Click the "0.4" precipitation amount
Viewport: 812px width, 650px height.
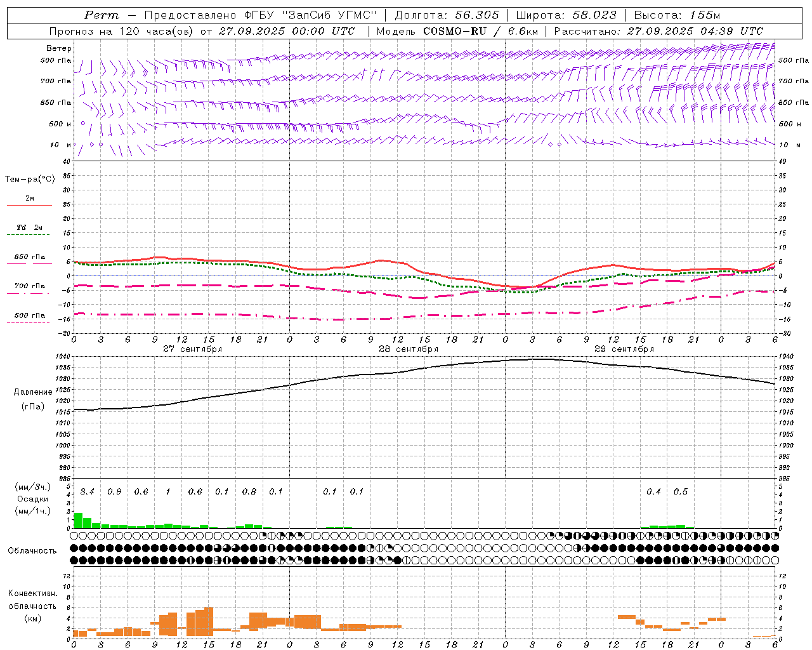point(653,492)
